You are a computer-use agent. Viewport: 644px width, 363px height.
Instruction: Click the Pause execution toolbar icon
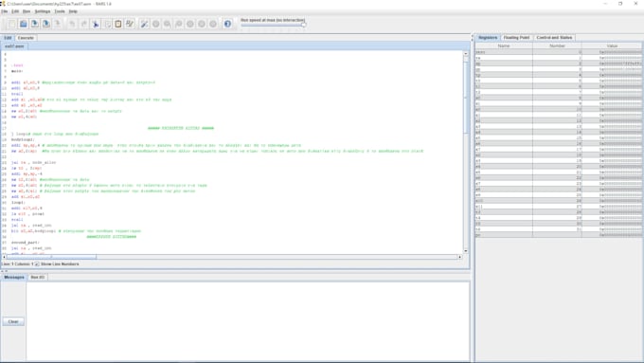coord(190,24)
